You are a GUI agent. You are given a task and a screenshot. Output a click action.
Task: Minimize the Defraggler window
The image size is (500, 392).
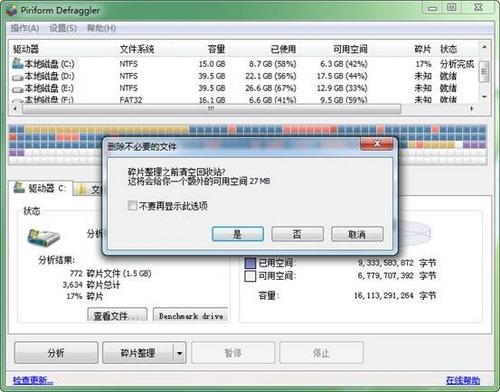[x=432, y=8]
